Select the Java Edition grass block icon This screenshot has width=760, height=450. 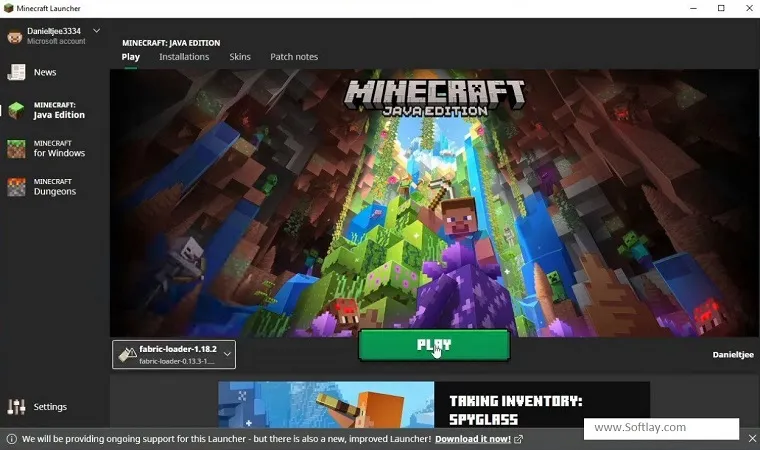click(16, 111)
